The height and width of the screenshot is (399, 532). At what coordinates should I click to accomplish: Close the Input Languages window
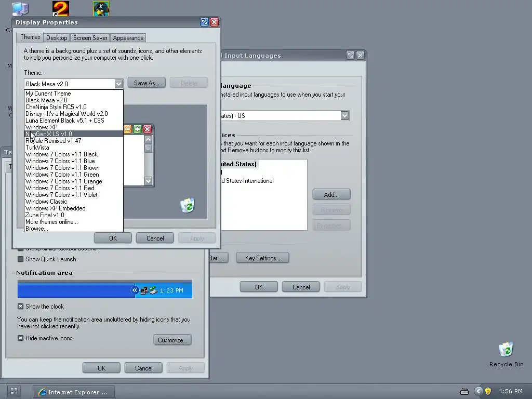[361, 55]
